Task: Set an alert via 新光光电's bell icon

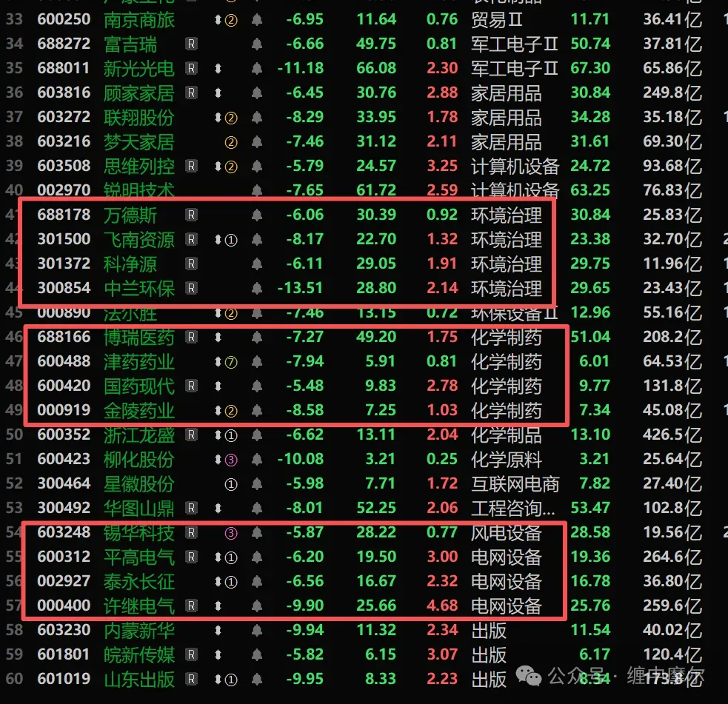Action: pos(257,68)
